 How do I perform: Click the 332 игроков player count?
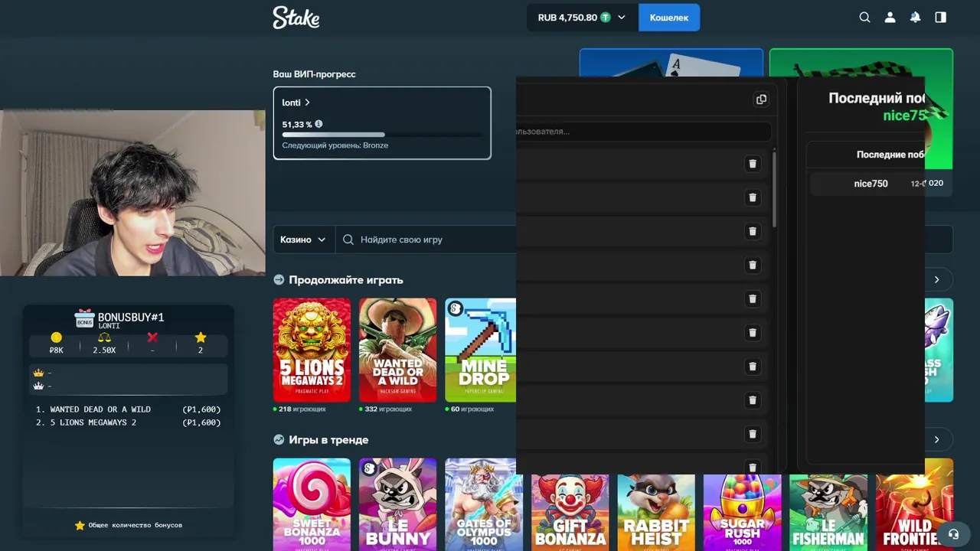click(x=385, y=409)
